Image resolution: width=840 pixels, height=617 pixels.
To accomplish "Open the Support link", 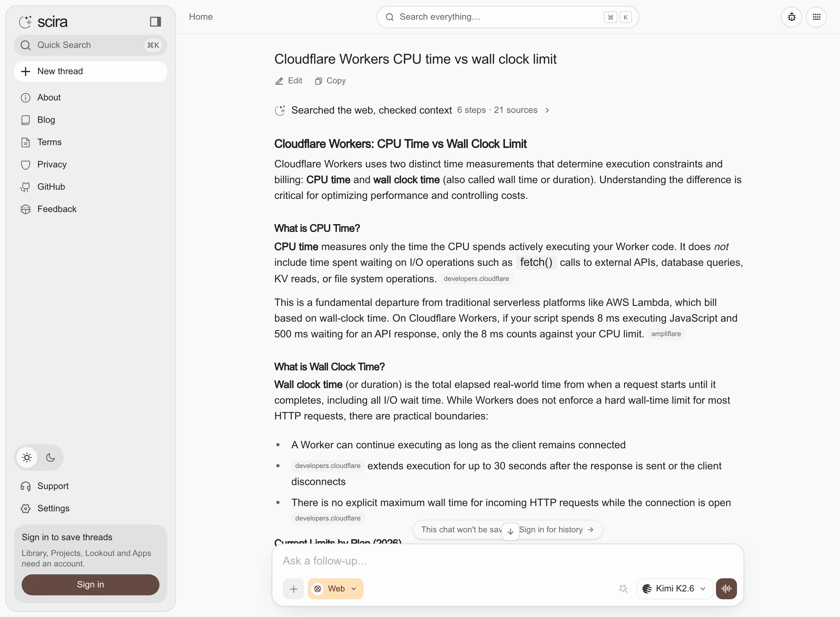I will tap(90, 486).
